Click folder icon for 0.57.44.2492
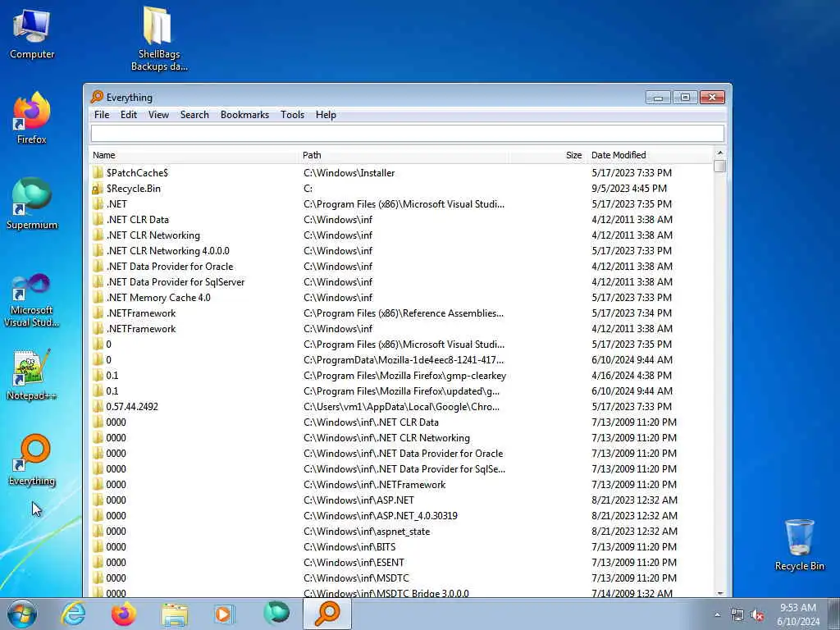The height and width of the screenshot is (630, 840). [x=98, y=407]
